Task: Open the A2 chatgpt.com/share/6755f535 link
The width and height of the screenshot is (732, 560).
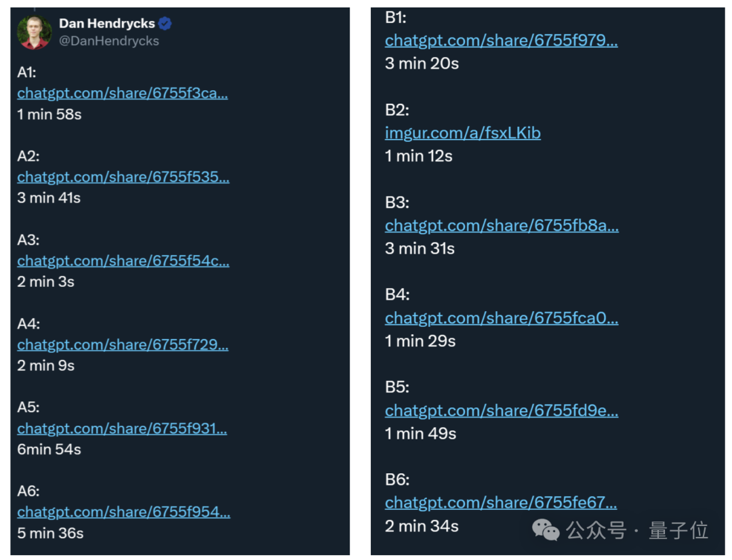Action: (x=122, y=177)
